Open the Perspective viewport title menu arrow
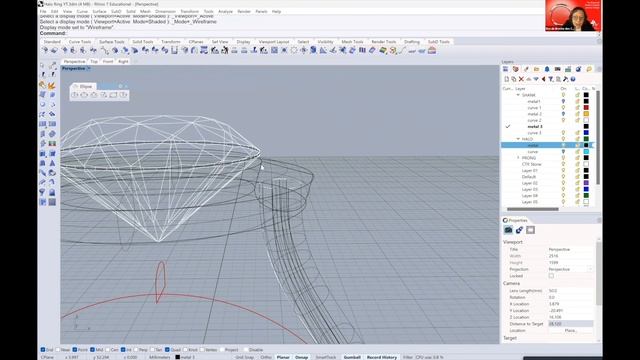 (x=89, y=69)
